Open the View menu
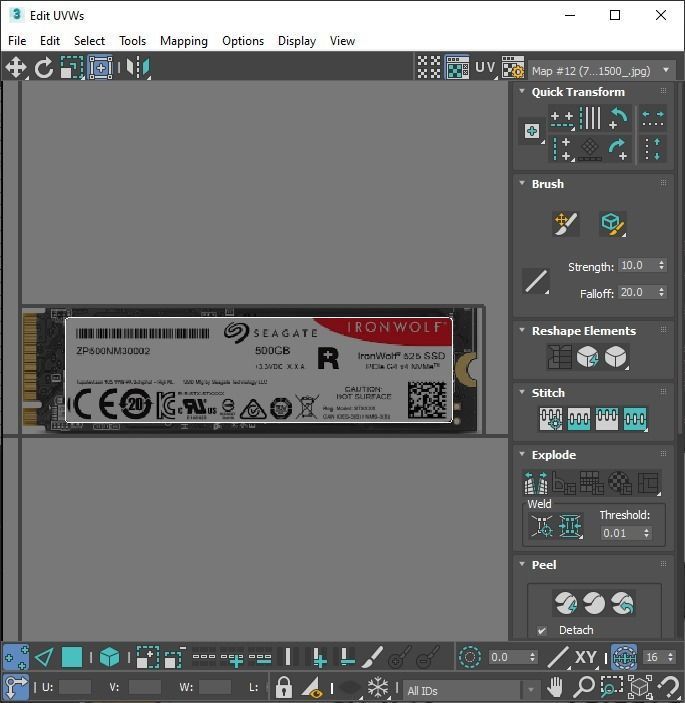685x703 pixels. [x=342, y=41]
